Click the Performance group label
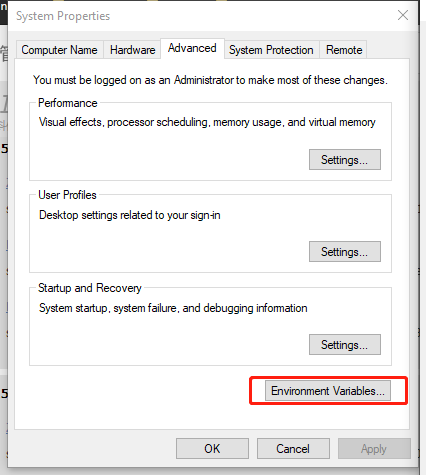The height and width of the screenshot is (475, 426). [68, 103]
